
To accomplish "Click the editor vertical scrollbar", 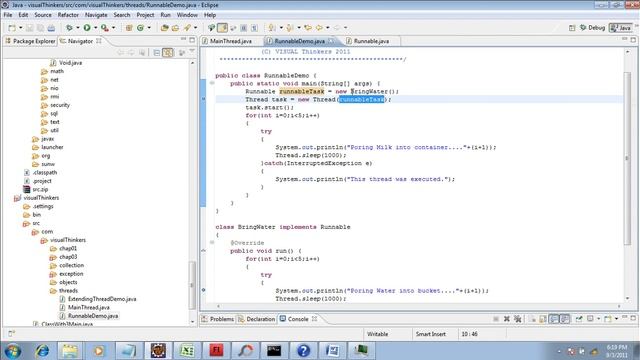I will coord(627,158).
